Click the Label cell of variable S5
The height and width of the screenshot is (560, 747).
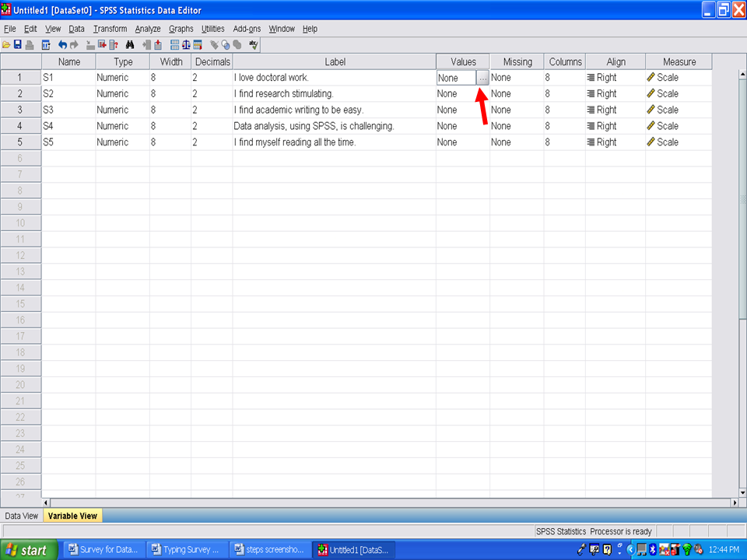pyautogui.click(x=334, y=142)
